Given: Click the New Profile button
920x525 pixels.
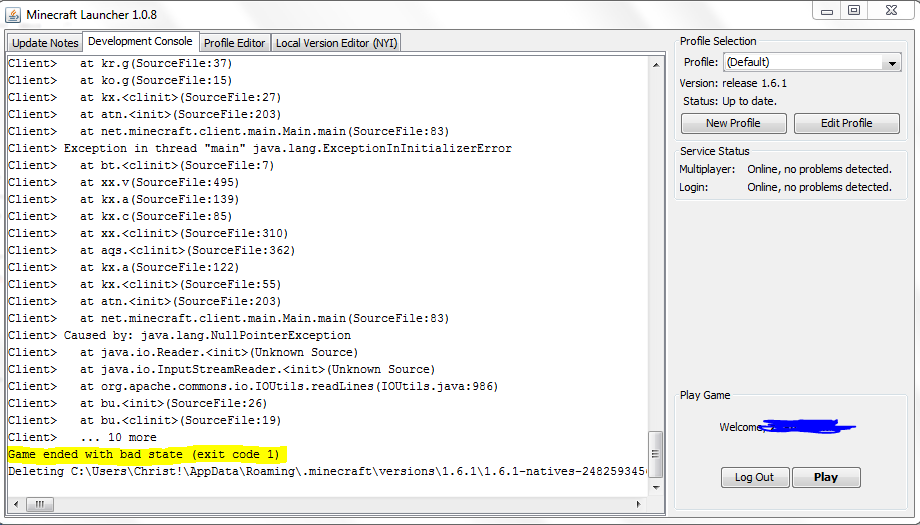Looking at the screenshot, I should (x=733, y=123).
